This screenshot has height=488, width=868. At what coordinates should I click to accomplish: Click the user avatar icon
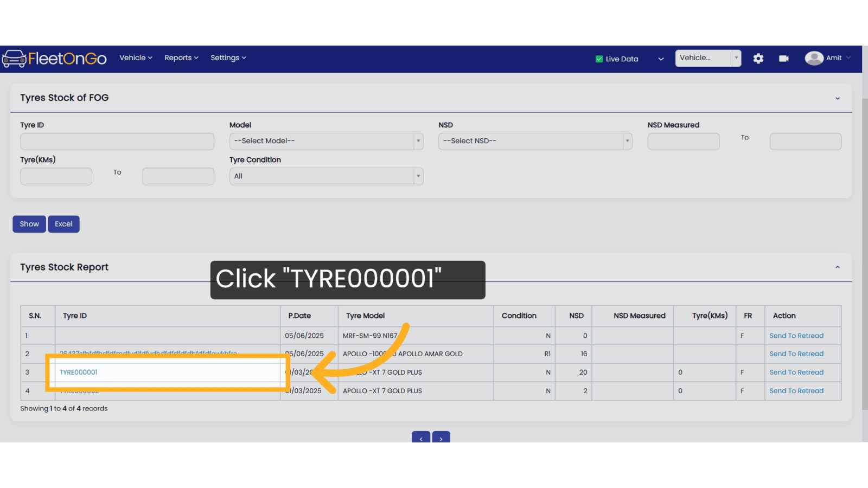point(814,58)
